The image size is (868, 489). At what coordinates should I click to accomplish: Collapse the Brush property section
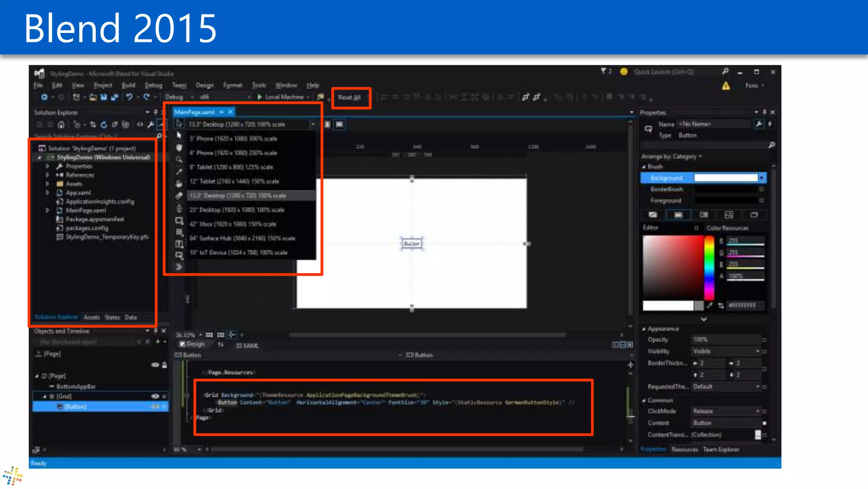coord(644,167)
